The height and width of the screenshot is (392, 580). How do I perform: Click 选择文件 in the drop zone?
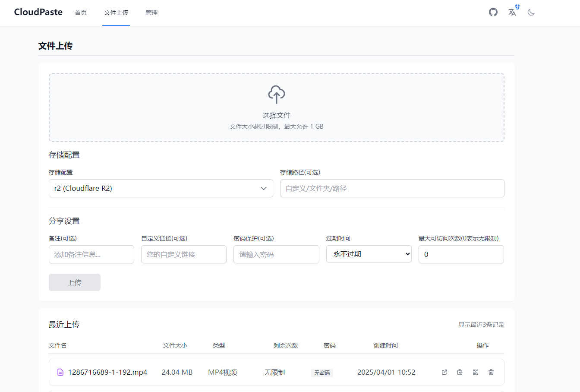(277, 115)
